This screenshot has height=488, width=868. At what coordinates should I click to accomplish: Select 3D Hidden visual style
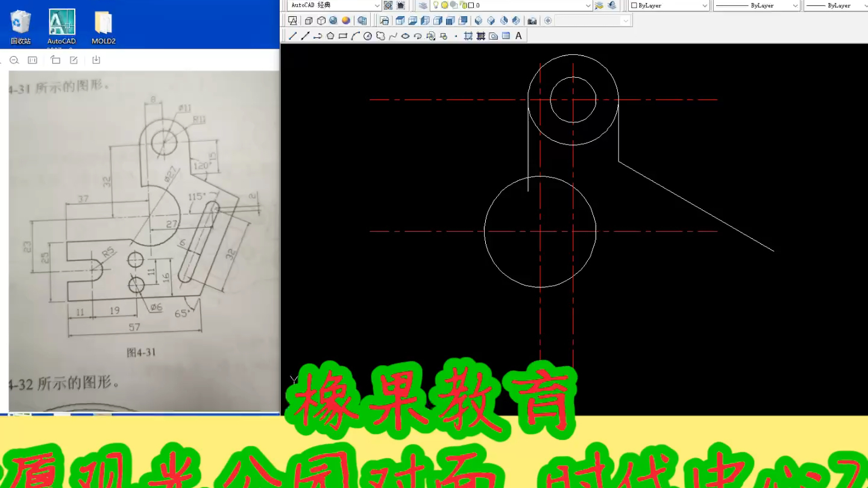tap(321, 20)
